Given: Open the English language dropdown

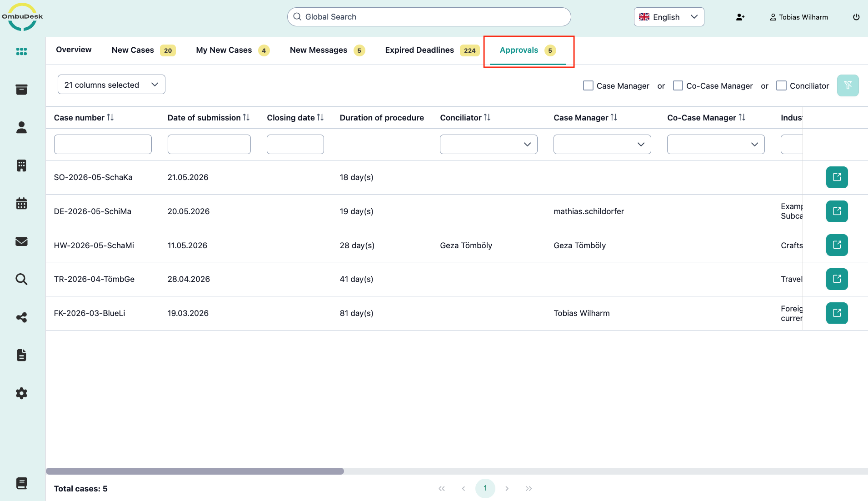Looking at the screenshot, I should (669, 17).
